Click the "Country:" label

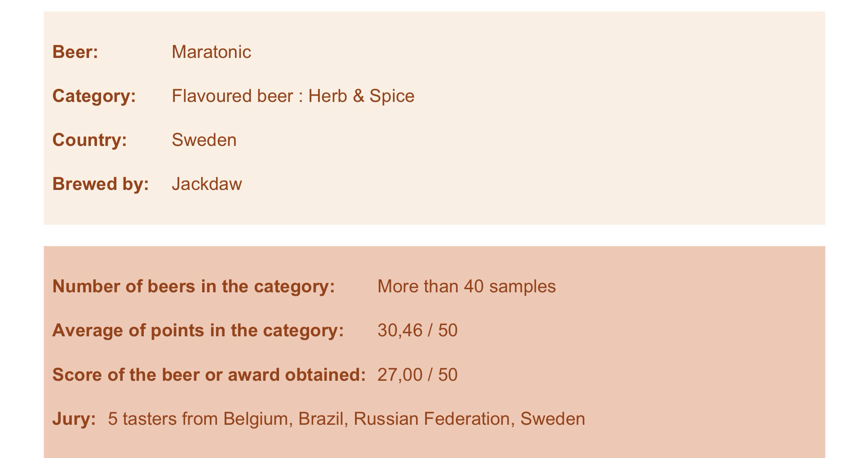tap(89, 140)
